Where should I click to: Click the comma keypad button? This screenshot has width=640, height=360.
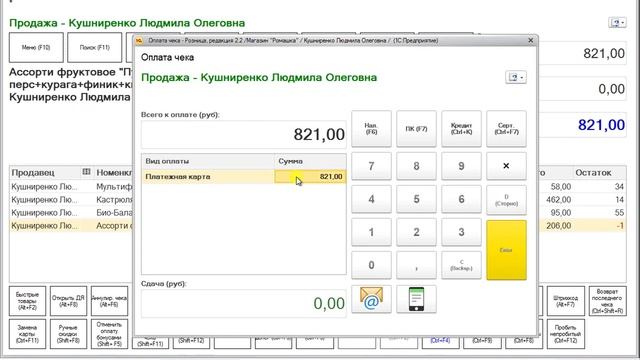(x=416, y=265)
